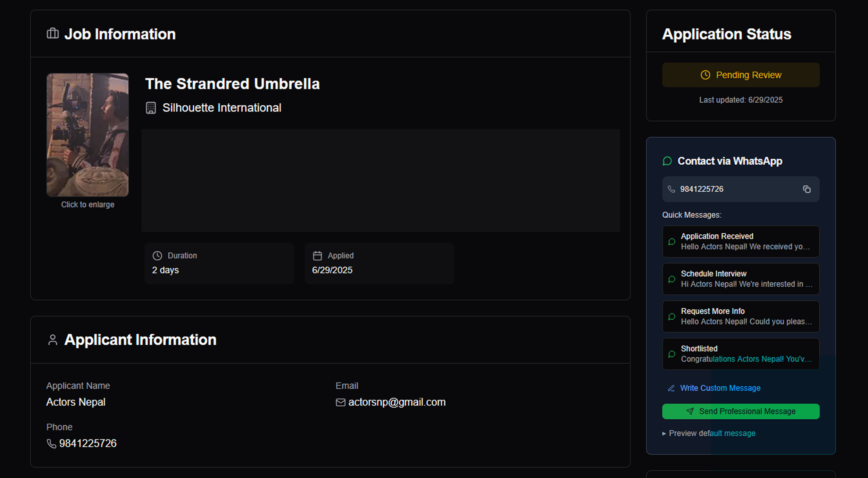Click the clock icon in Pending Review

(x=705, y=75)
